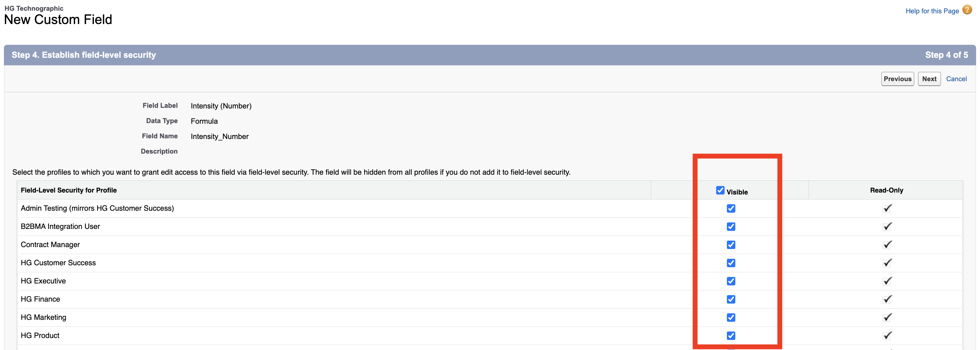Click the Visible column header label
This screenshot has width=980, height=350.
point(737,192)
